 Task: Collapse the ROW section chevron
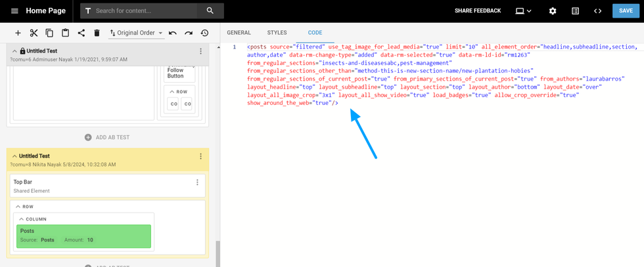pyautogui.click(x=18, y=207)
